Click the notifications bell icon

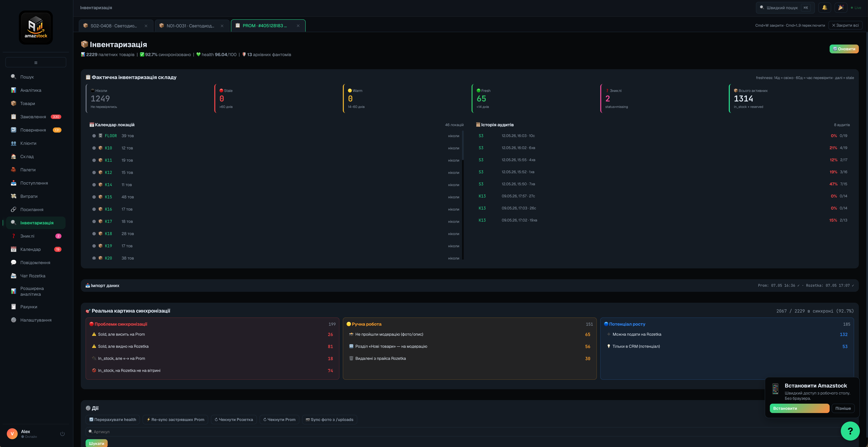(x=825, y=7)
